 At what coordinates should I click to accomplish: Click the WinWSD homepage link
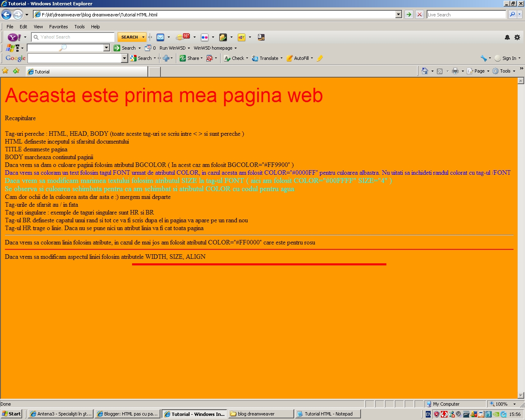pos(213,48)
